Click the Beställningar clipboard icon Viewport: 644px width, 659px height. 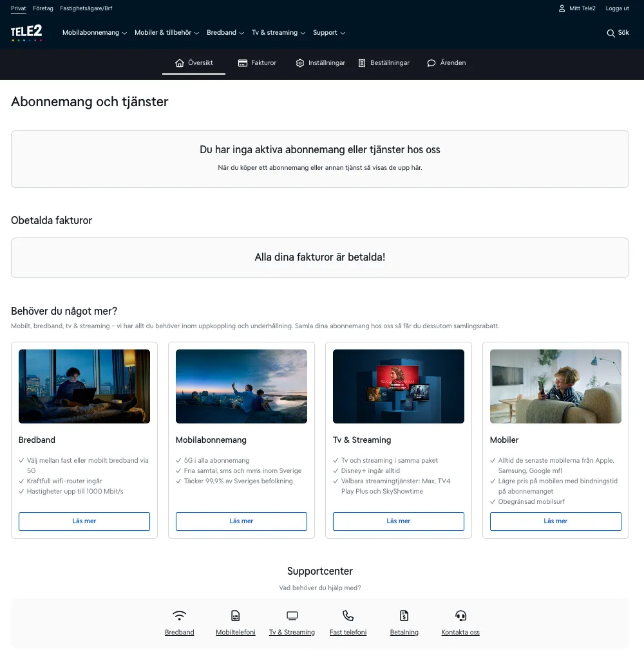362,63
